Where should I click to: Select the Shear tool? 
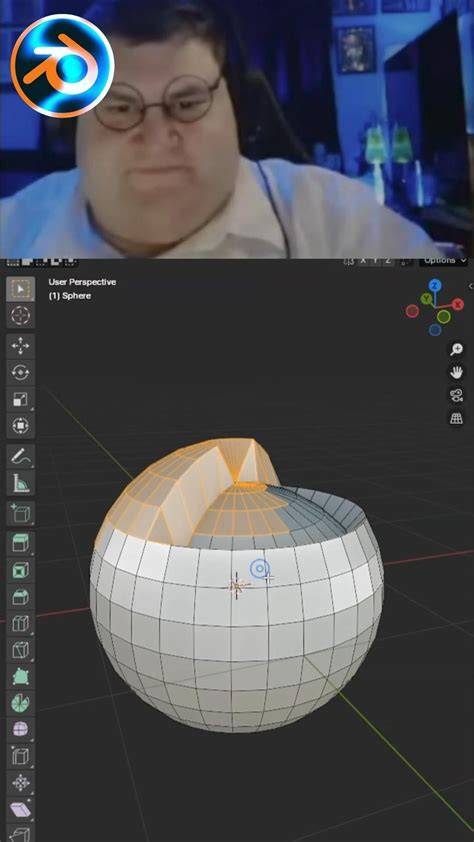pyautogui.click(x=20, y=809)
